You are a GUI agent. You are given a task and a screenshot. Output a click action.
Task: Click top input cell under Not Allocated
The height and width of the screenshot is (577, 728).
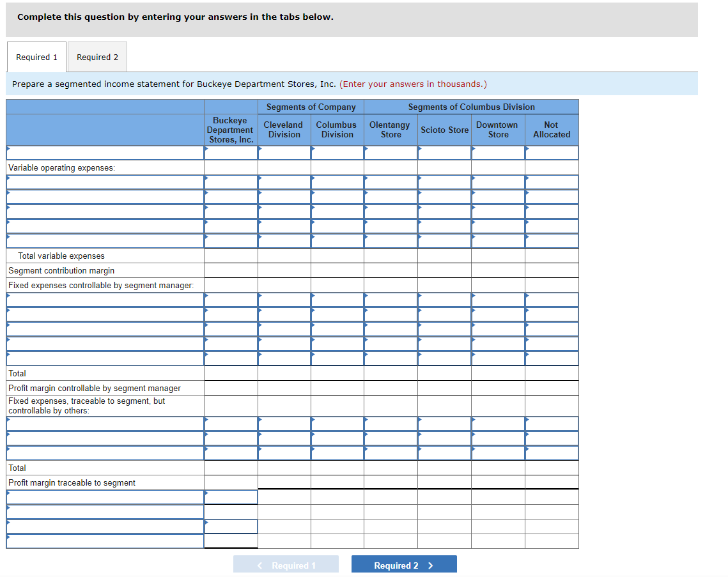(x=552, y=153)
